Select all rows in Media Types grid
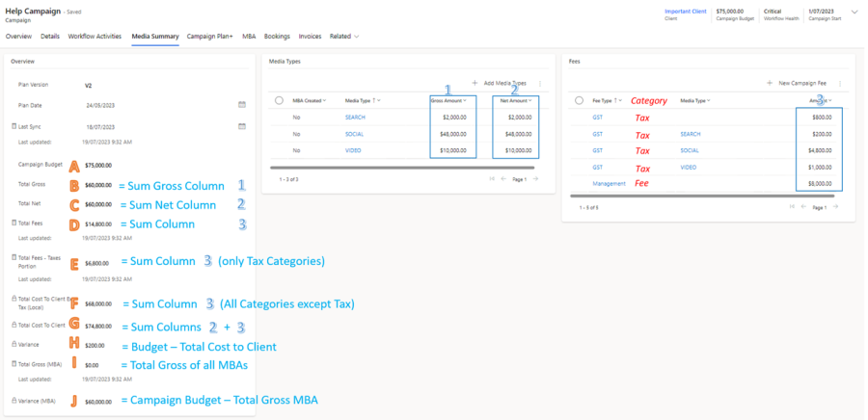868x420 pixels. (279, 100)
